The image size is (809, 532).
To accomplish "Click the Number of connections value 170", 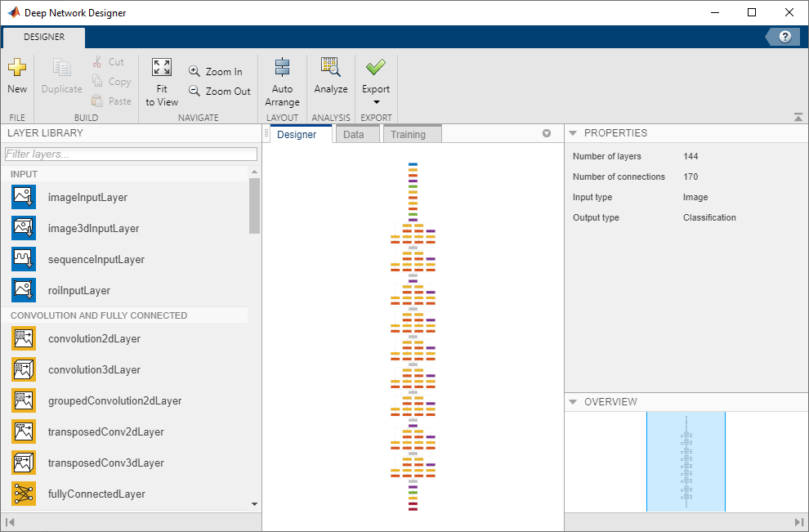I will click(691, 177).
